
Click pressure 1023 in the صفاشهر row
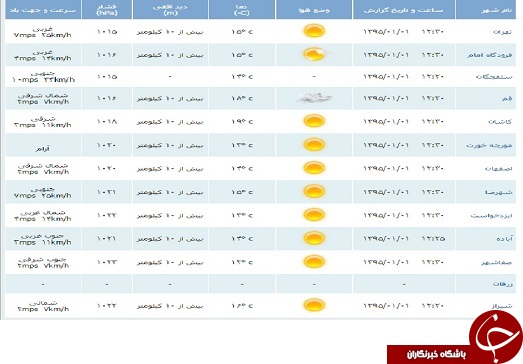[106, 262]
